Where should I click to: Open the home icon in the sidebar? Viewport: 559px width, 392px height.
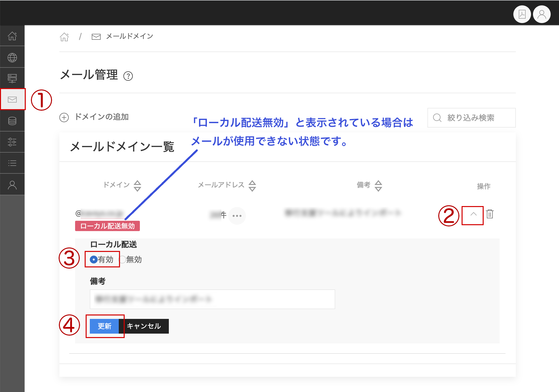pyautogui.click(x=12, y=36)
